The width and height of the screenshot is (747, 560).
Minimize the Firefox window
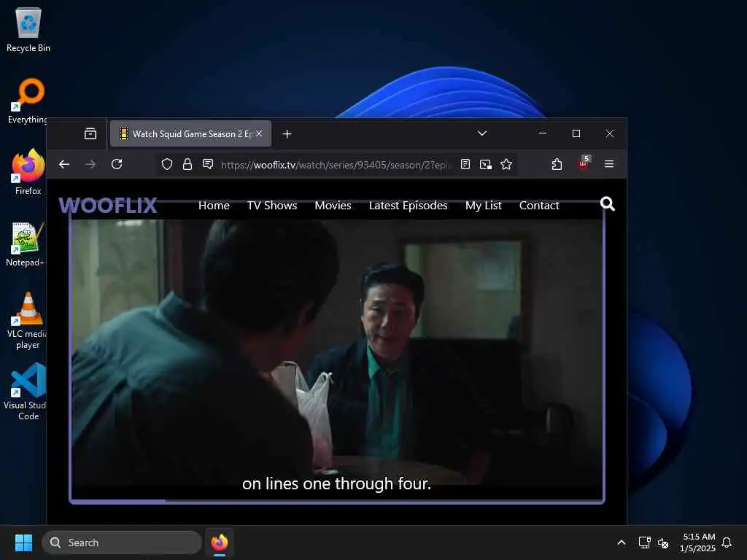click(x=543, y=133)
